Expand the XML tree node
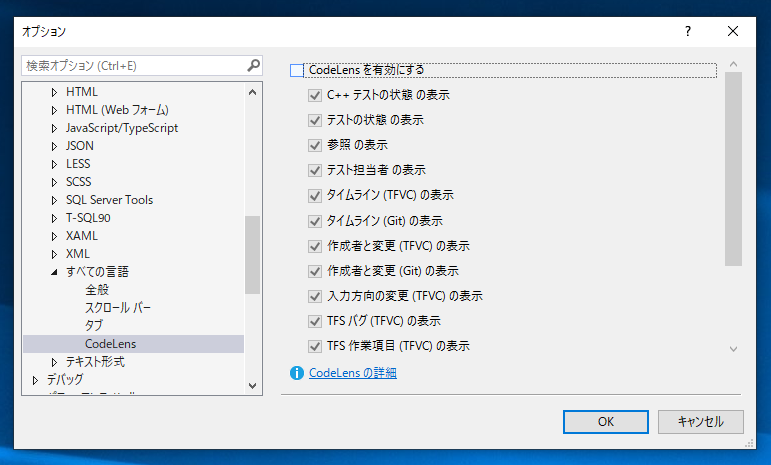The height and width of the screenshot is (465, 771). [x=55, y=255]
